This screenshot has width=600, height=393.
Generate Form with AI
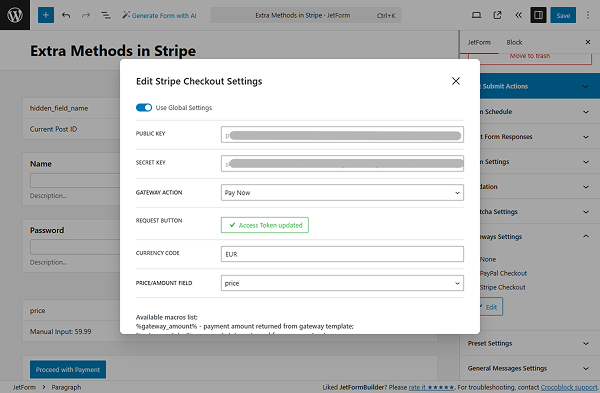click(x=159, y=15)
